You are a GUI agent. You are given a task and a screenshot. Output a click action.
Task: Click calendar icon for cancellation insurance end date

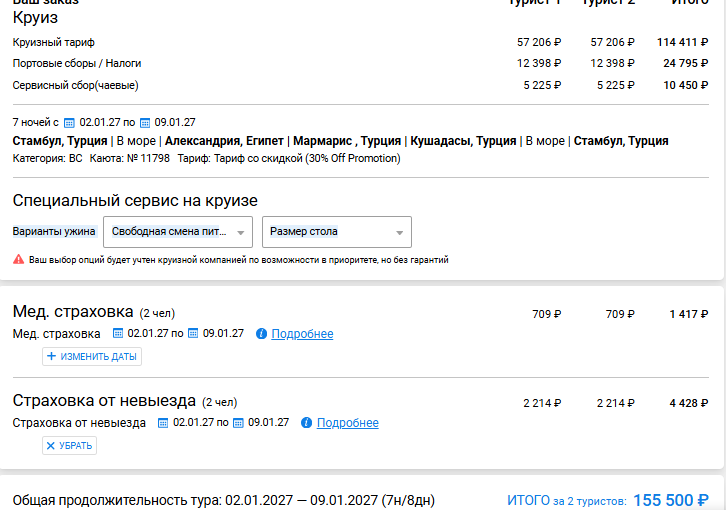(x=238, y=422)
